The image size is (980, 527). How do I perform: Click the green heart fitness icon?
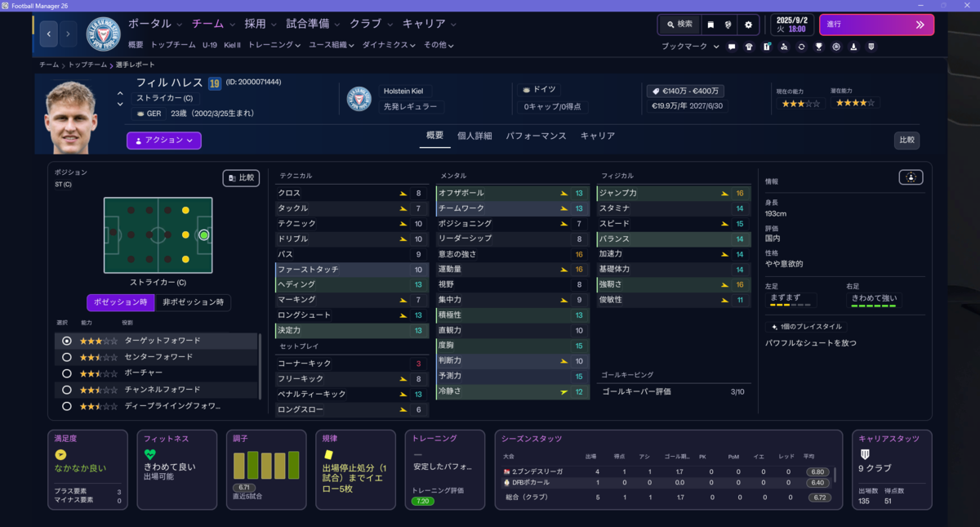click(x=149, y=454)
